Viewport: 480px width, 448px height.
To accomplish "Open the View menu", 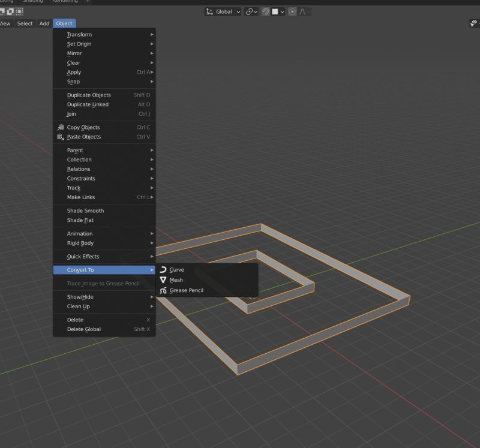I will (5, 23).
